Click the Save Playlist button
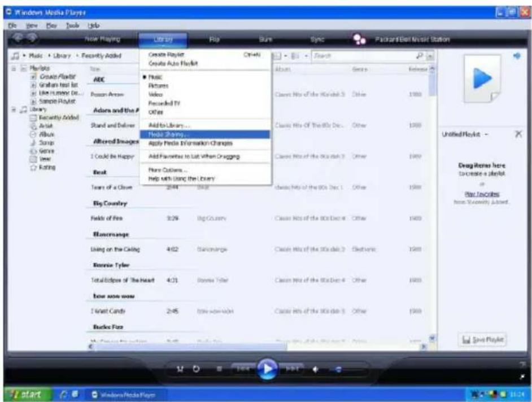Screen dimensions: 532x402 (483, 339)
